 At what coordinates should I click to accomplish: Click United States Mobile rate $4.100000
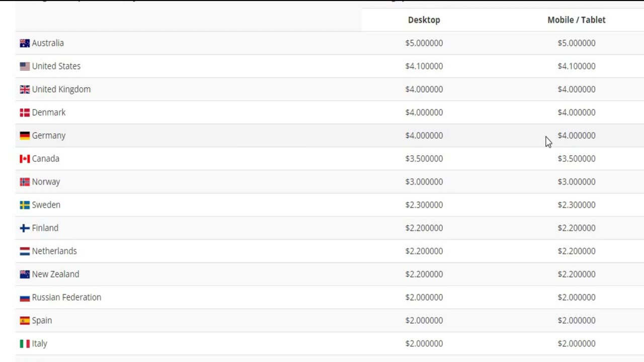click(576, 66)
